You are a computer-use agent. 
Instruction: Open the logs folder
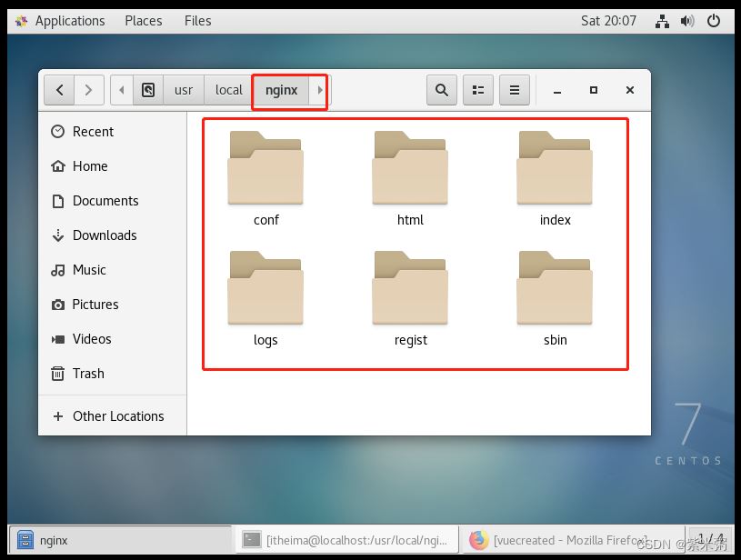265,290
